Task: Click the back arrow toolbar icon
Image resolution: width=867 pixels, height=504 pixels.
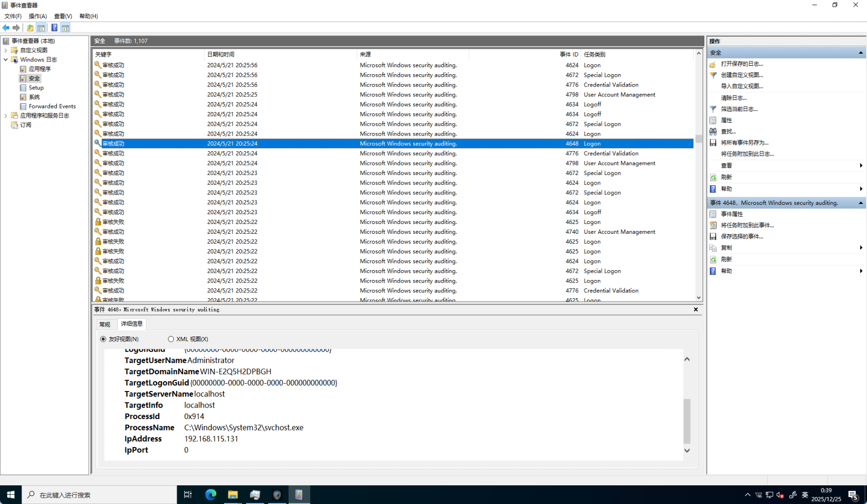Action: 6,28
